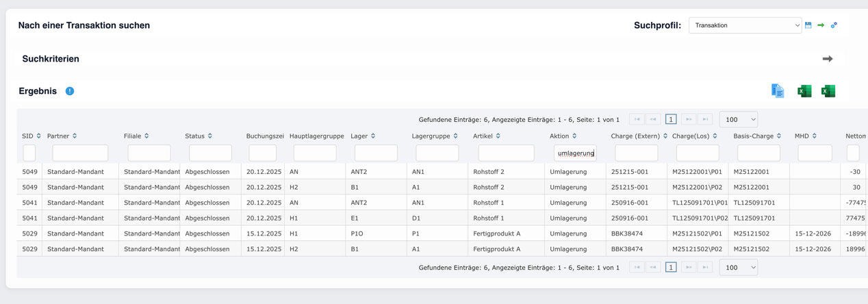Focus the Partner filter field
Image resolution: width=868 pixels, height=304 pixels.
pyautogui.click(x=80, y=153)
